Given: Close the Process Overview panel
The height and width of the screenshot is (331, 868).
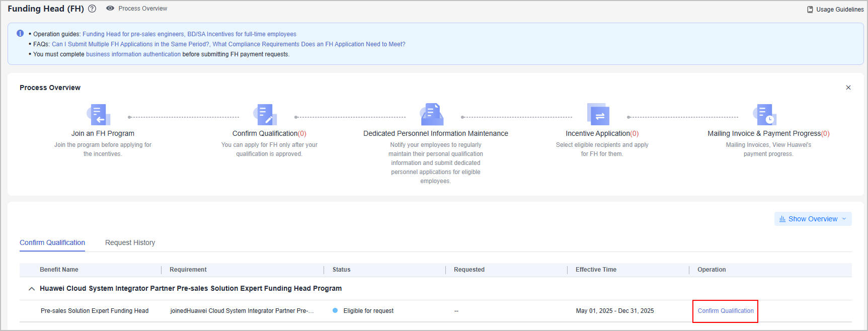Looking at the screenshot, I should [848, 88].
